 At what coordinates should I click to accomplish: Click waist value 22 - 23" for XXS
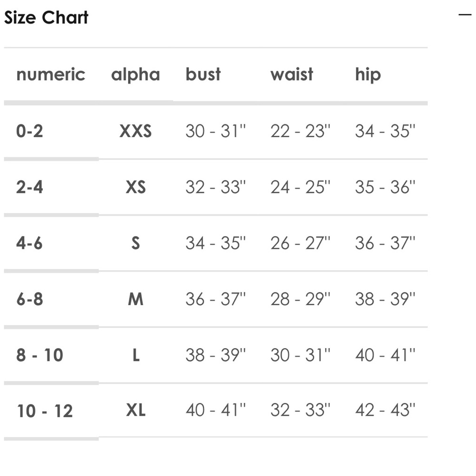[x=300, y=131]
